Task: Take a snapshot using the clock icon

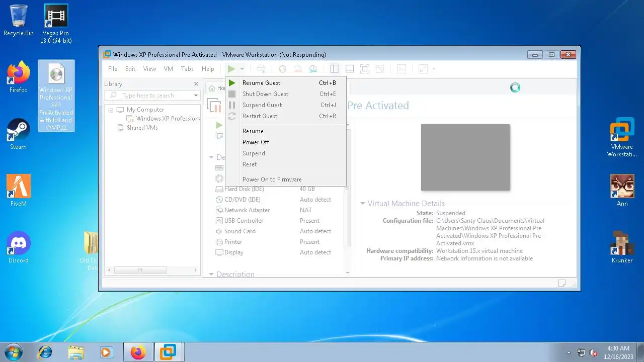Action: click(283, 69)
